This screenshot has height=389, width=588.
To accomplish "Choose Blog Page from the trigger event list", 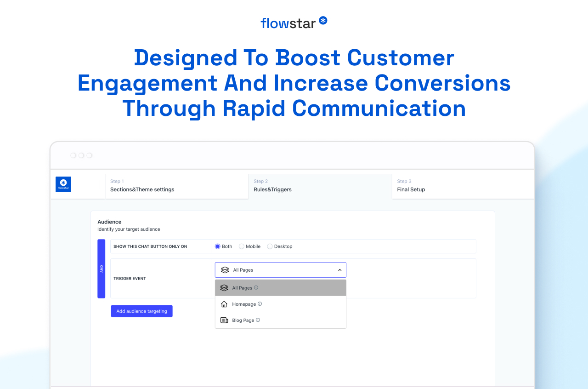I will 243,320.
